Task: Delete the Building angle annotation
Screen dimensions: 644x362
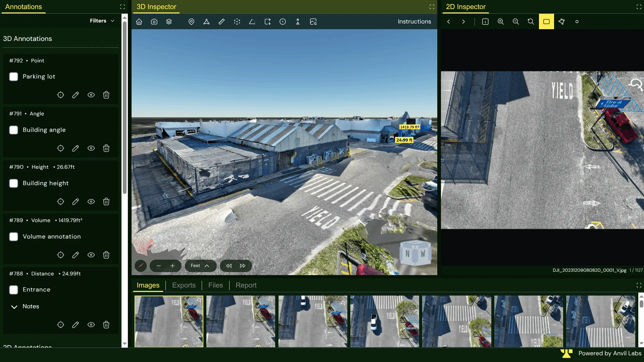Action: pos(106,148)
